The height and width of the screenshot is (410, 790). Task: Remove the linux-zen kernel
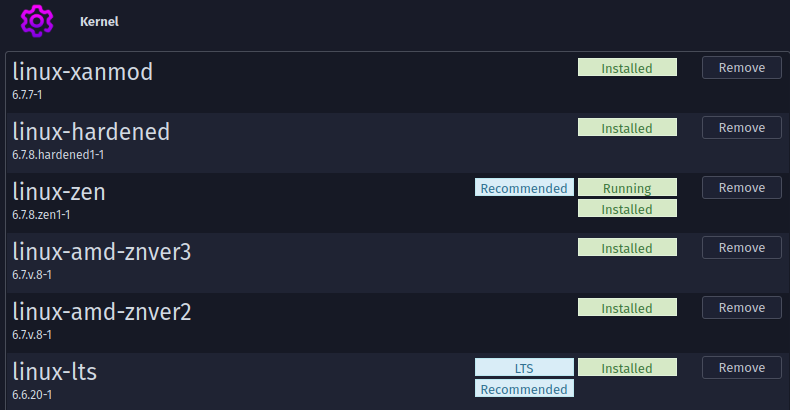(x=741, y=188)
